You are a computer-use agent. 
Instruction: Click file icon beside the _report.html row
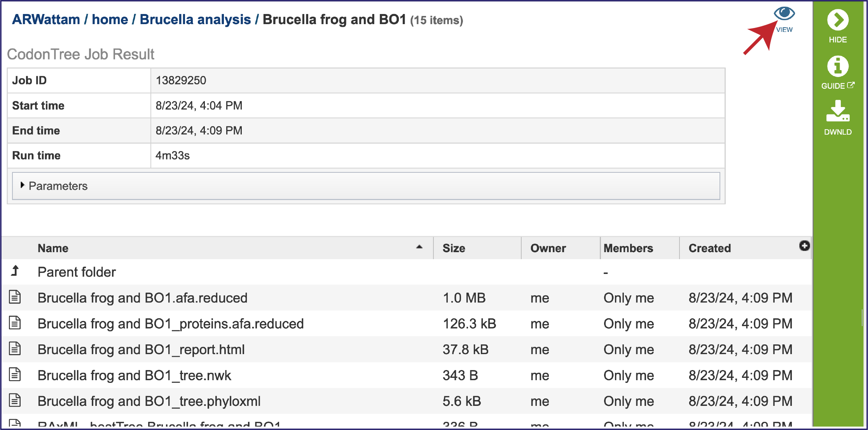[15, 349]
